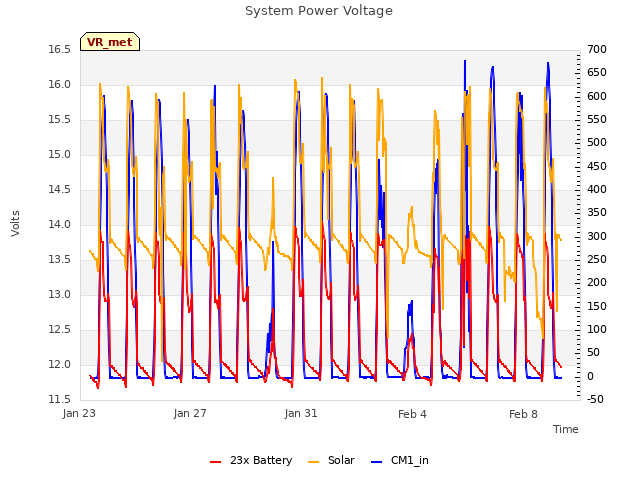Click the 300 right axis value

tap(597, 236)
